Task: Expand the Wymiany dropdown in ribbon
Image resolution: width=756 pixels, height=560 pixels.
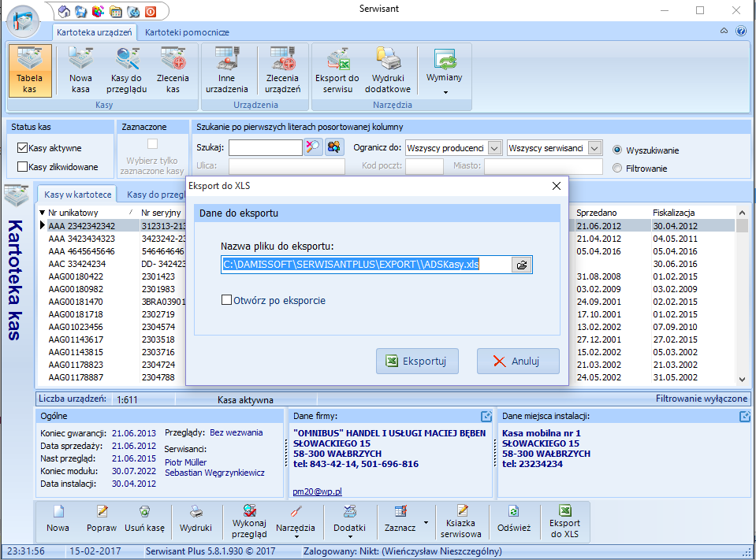Action: pyautogui.click(x=445, y=92)
